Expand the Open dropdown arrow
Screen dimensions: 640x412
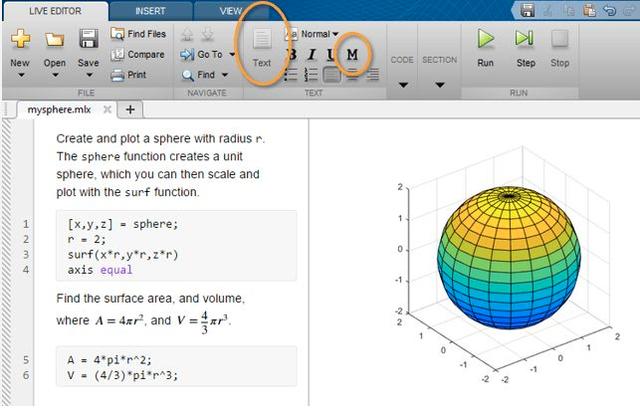(x=55, y=75)
